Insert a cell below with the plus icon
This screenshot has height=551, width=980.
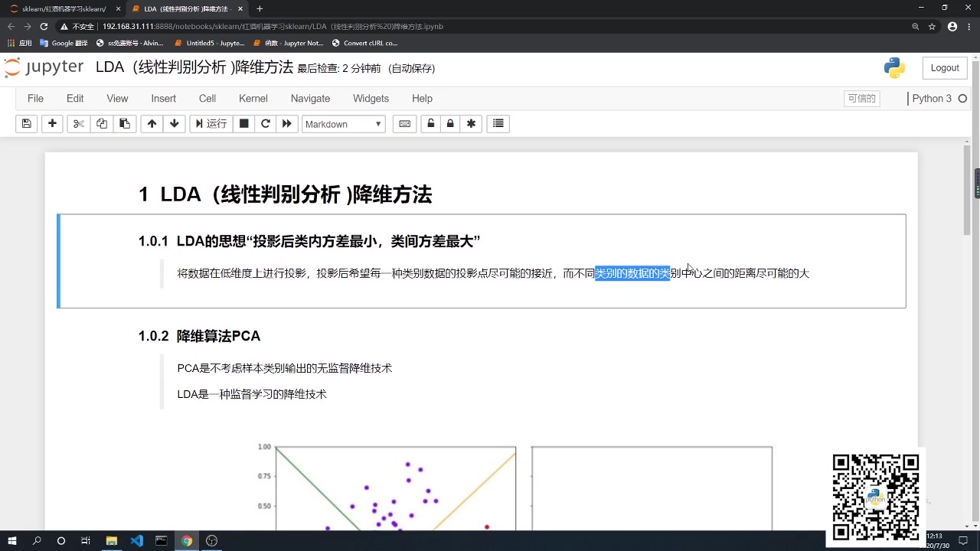[52, 124]
